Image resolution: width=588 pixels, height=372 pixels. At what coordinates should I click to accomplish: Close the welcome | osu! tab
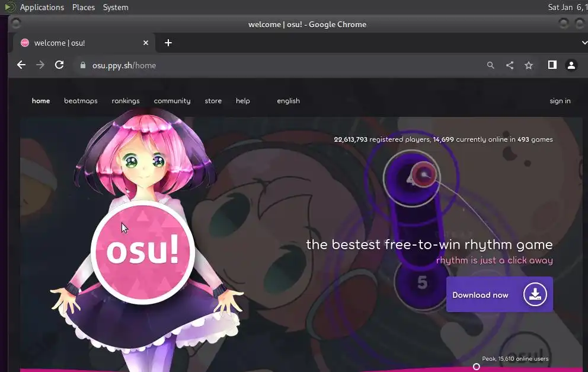[146, 43]
